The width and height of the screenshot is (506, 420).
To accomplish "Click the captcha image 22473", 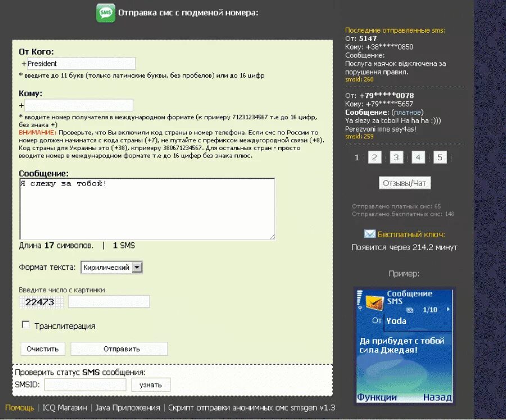I will click(x=41, y=302).
